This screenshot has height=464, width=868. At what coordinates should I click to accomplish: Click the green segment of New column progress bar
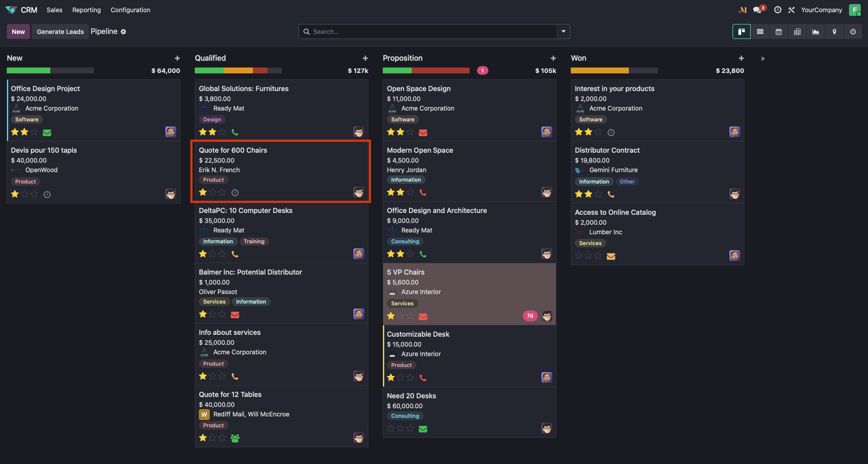[28, 71]
